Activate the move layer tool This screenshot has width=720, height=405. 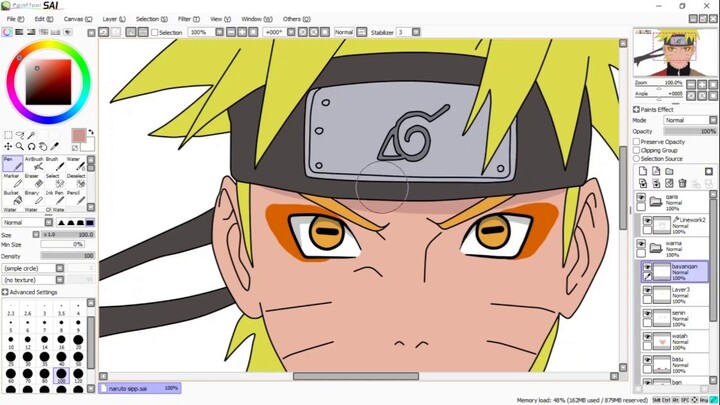point(8,146)
